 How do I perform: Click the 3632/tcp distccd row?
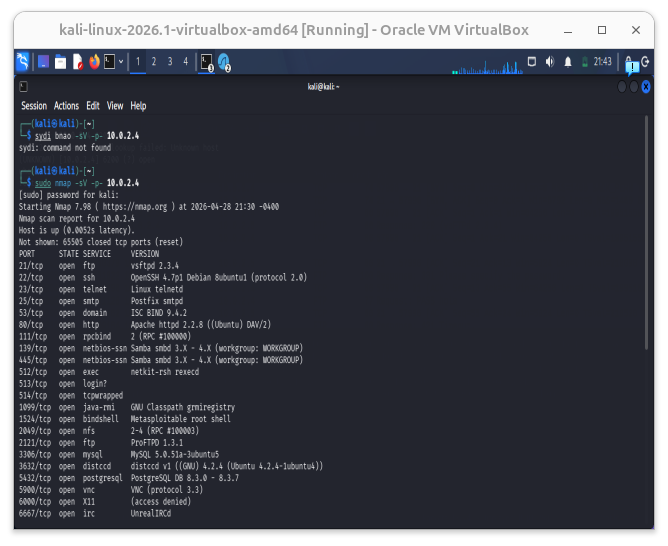[171, 466]
